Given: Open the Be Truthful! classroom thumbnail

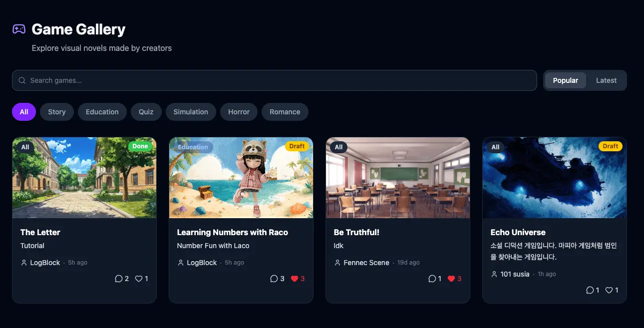Looking at the screenshot, I should [398, 178].
